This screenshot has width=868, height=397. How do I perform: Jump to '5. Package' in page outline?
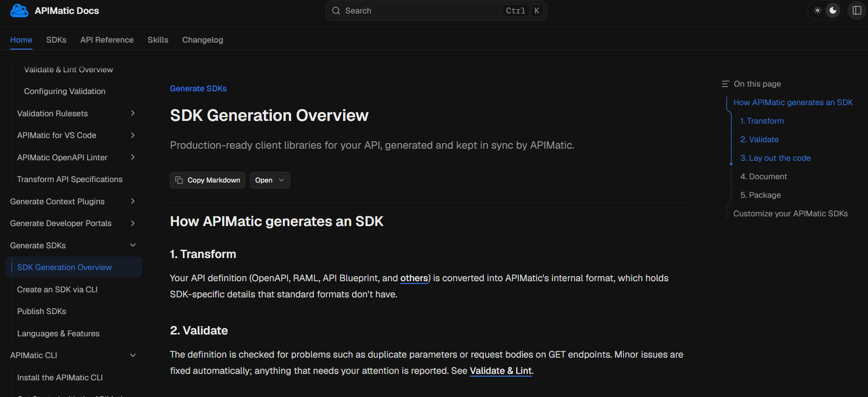(761, 195)
